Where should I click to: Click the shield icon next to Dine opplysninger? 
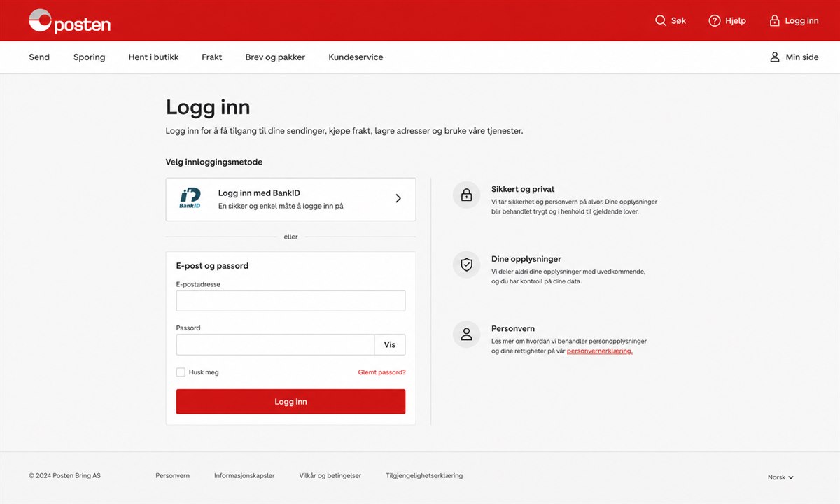[467, 265]
